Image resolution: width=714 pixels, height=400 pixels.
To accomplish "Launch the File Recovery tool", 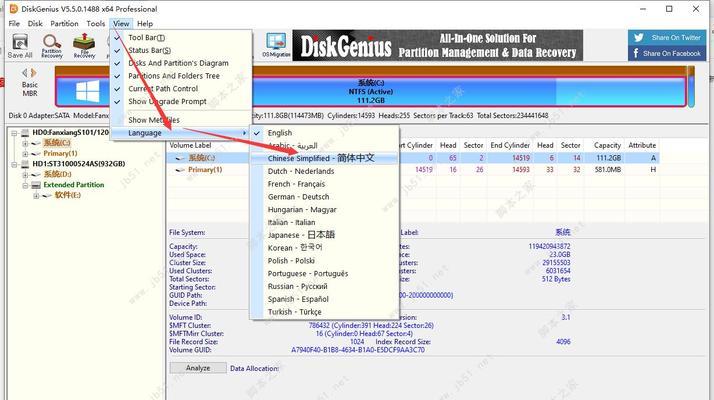I will click(84, 46).
